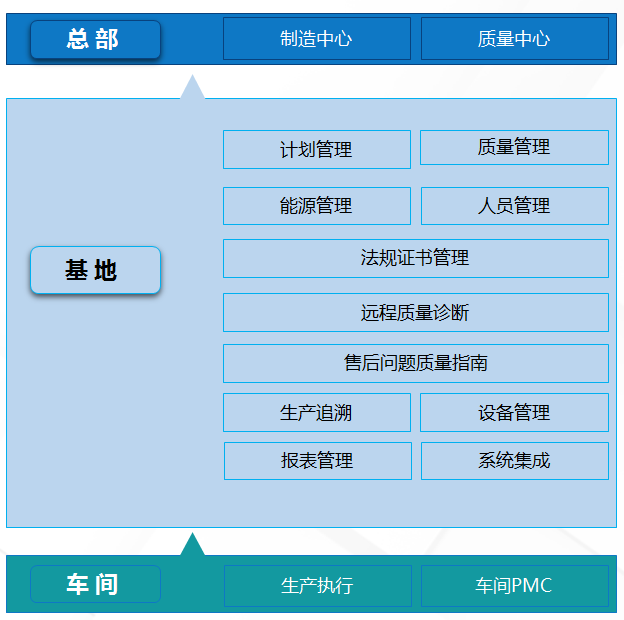Screen dimensions: 624x620
Task: Open the 车间PMC box
Action: (x=515, y=586)
